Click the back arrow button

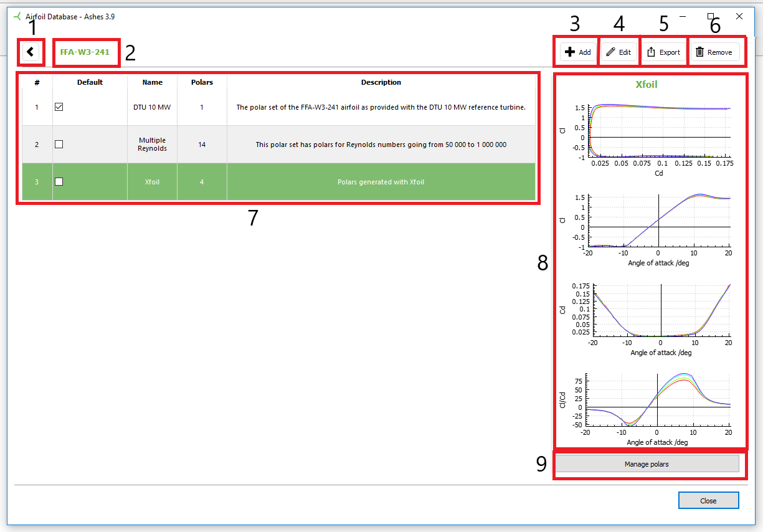tap(31, 52)
